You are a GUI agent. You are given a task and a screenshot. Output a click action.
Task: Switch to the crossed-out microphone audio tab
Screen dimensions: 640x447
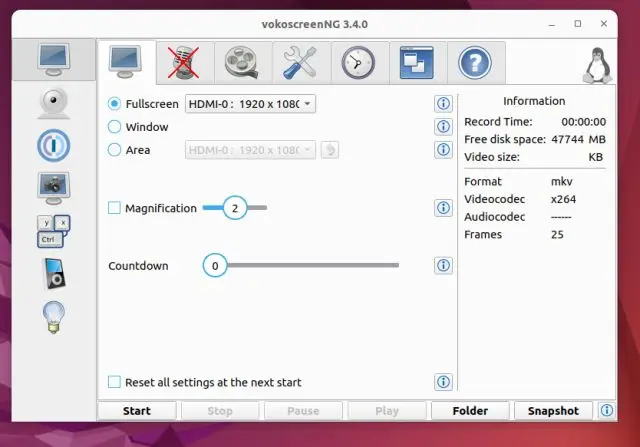(183, 62)
